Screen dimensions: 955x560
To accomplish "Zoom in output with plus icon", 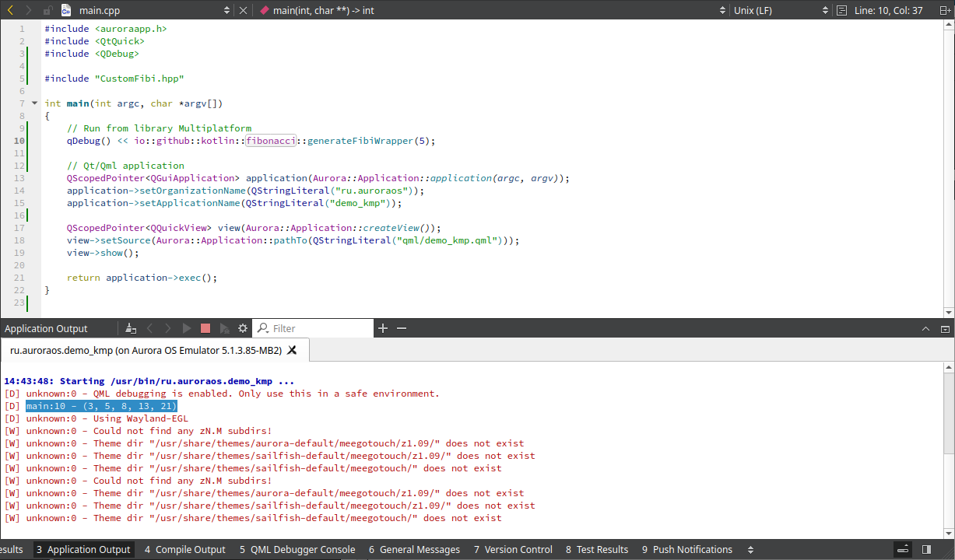I will click(383, 328).
